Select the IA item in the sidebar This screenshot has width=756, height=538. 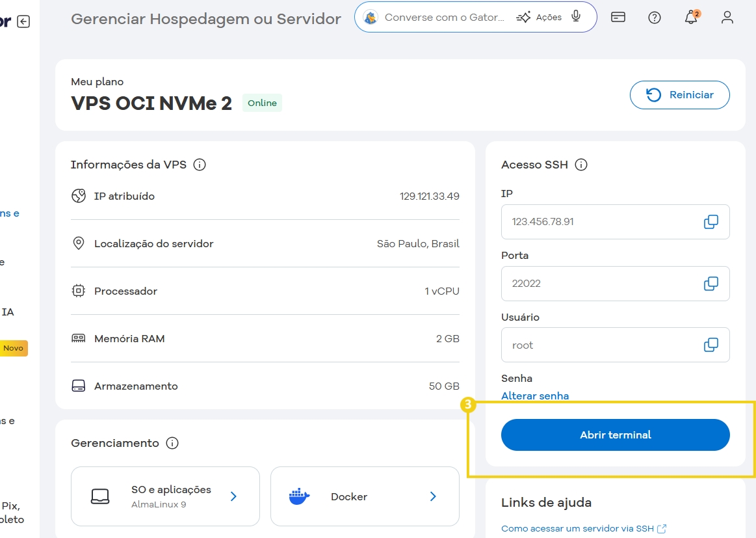tap(9, 312)
